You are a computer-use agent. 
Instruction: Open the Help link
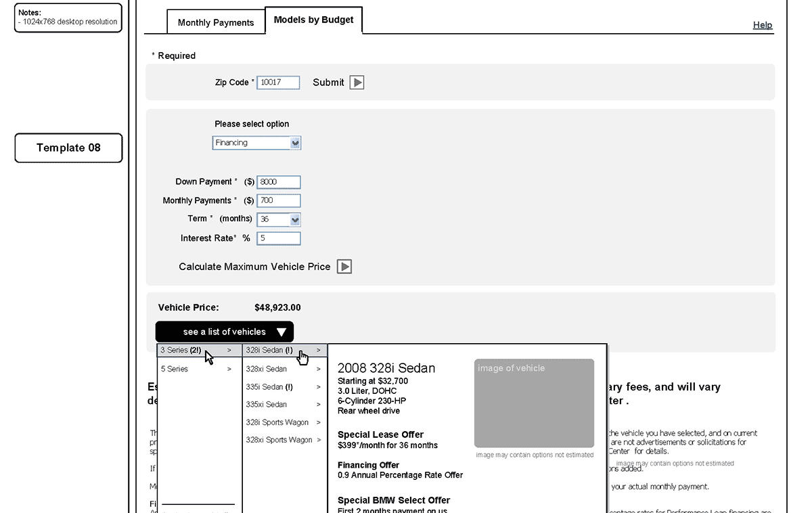tap(762, 25)
